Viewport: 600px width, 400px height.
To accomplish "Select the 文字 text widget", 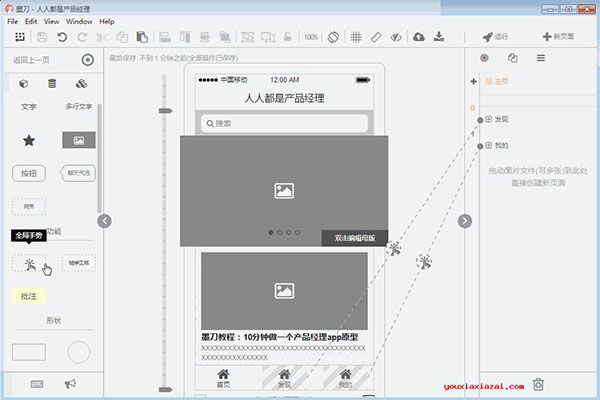I will click(x=29, y=107).
